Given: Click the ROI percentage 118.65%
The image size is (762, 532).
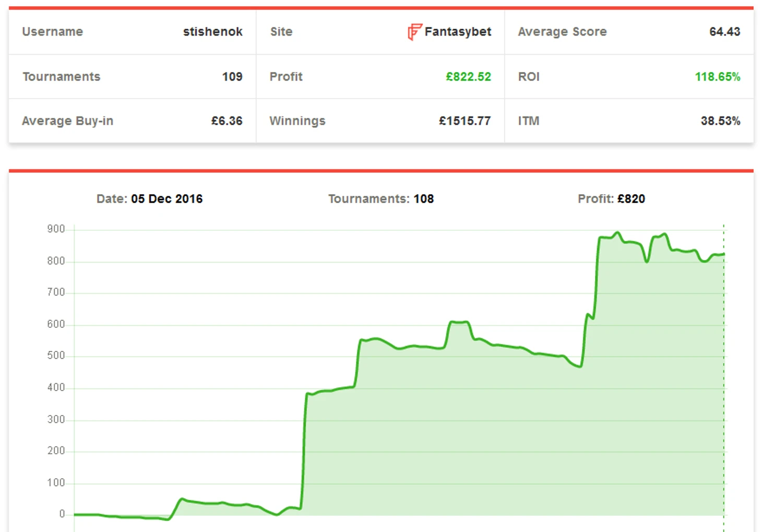Looking at the screenshot, I should [717, 77].
